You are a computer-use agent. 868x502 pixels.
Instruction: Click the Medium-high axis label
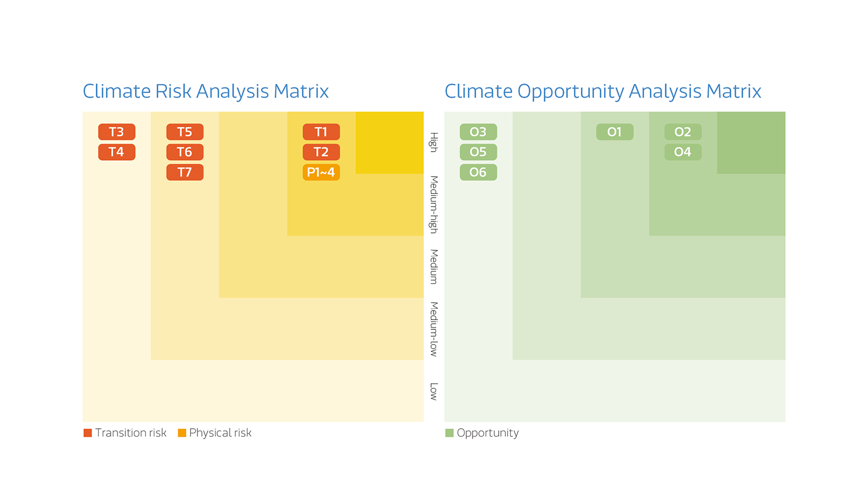click(x=434, y=204)
